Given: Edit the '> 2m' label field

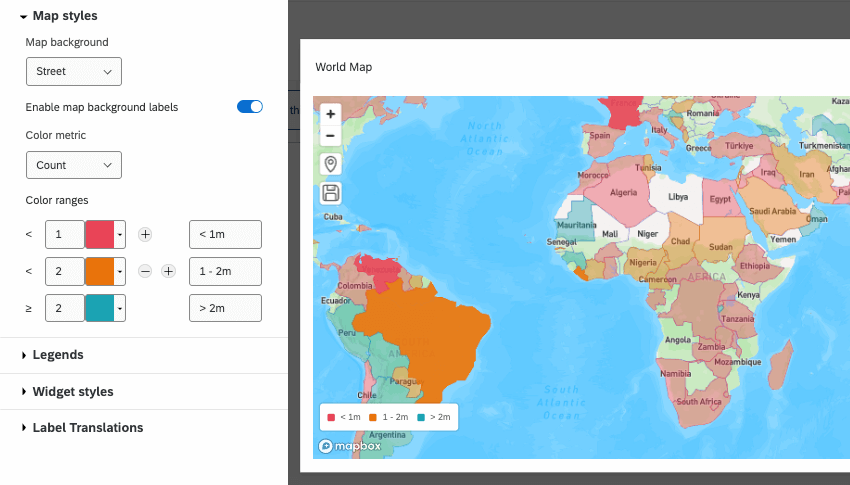Looking at the screenshot, I should point(226,308).
